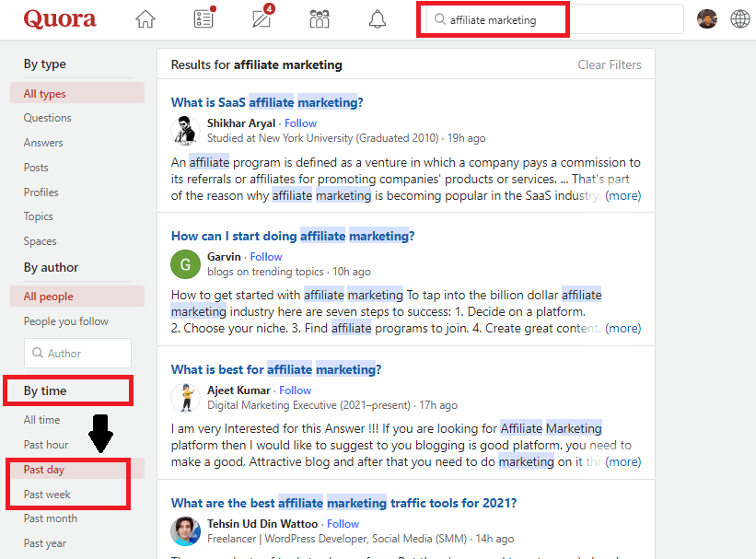This screenshot has height=559, width=756.
Task: Filter results by Questions
Action: point(48,118)
